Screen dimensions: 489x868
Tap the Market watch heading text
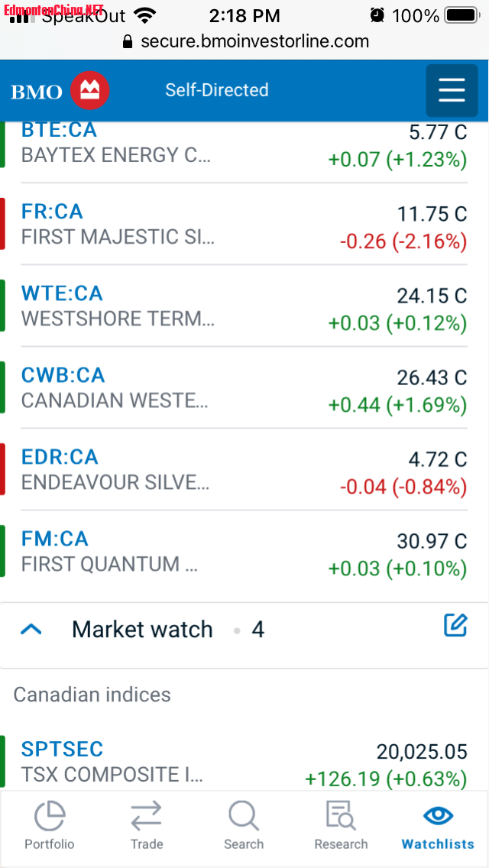coord(142,630)
